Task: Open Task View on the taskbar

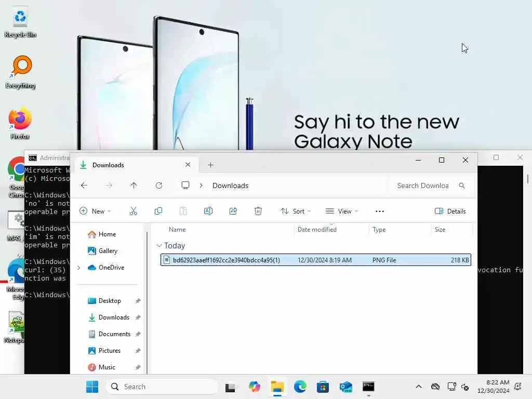Action: coord(230,387)
